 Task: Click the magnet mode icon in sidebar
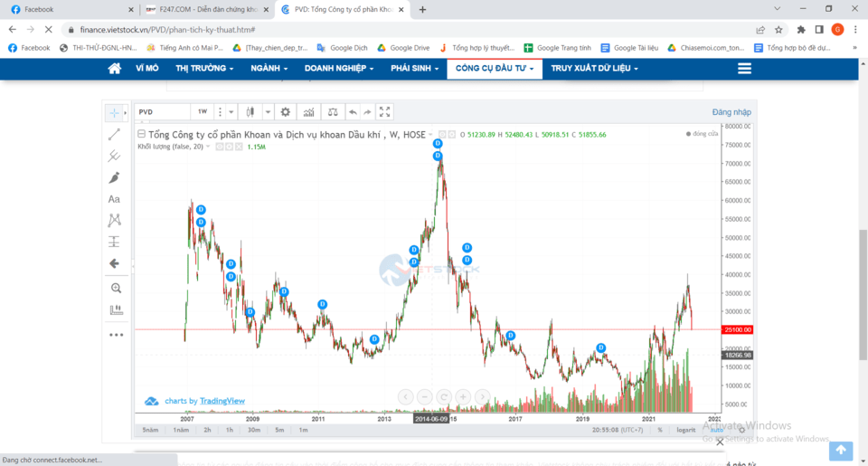click(116, 309)
